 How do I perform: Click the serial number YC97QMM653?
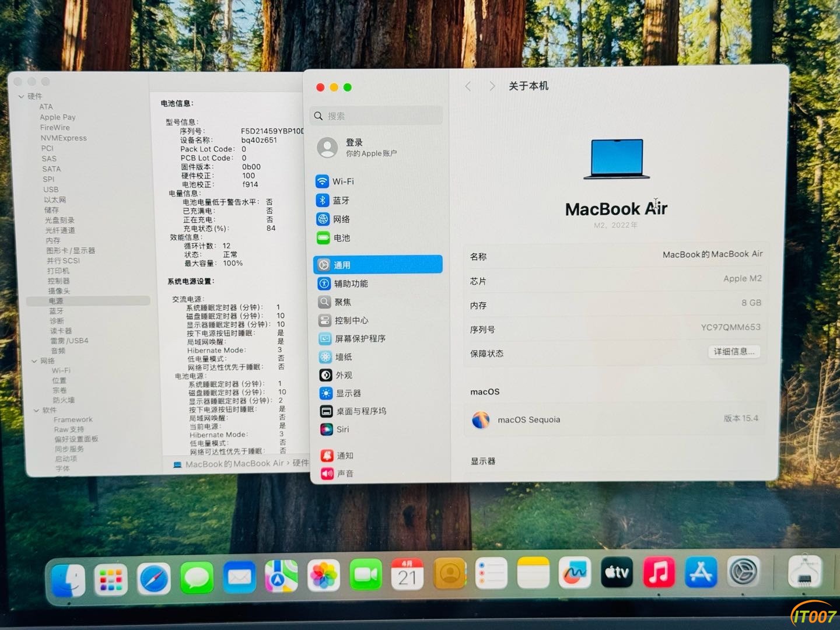730,327
